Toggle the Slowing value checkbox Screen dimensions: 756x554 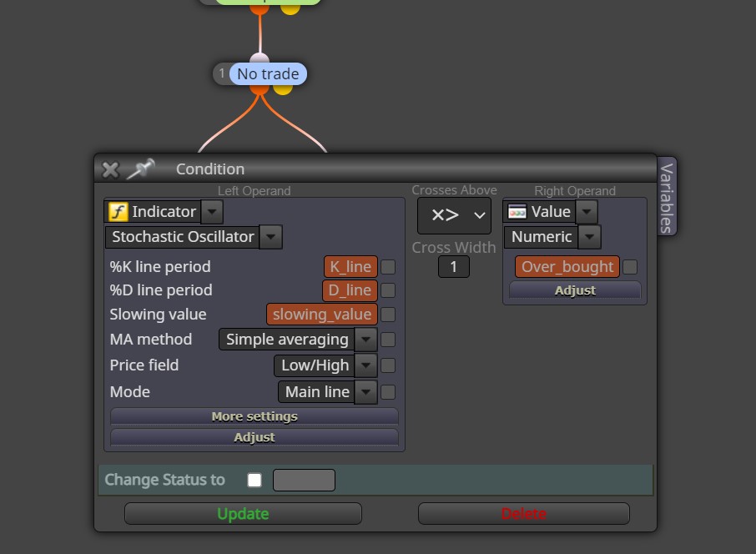pyautogui.click(x=388, y=315)
